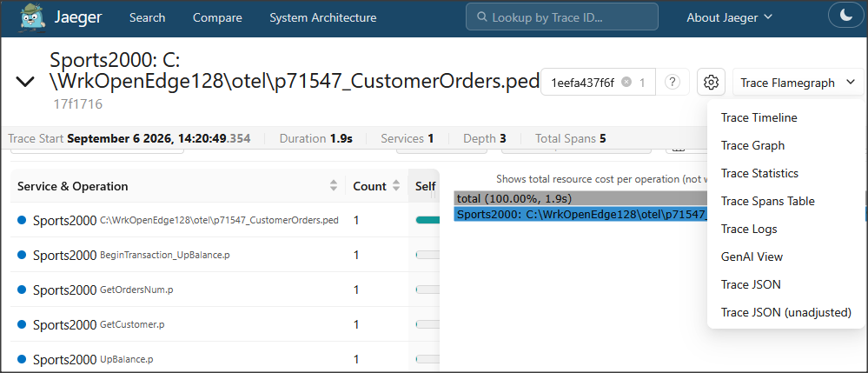This screenshot has height=373, width=868.
Task: Click the search help question mark icon
Action: pos(672,83)
